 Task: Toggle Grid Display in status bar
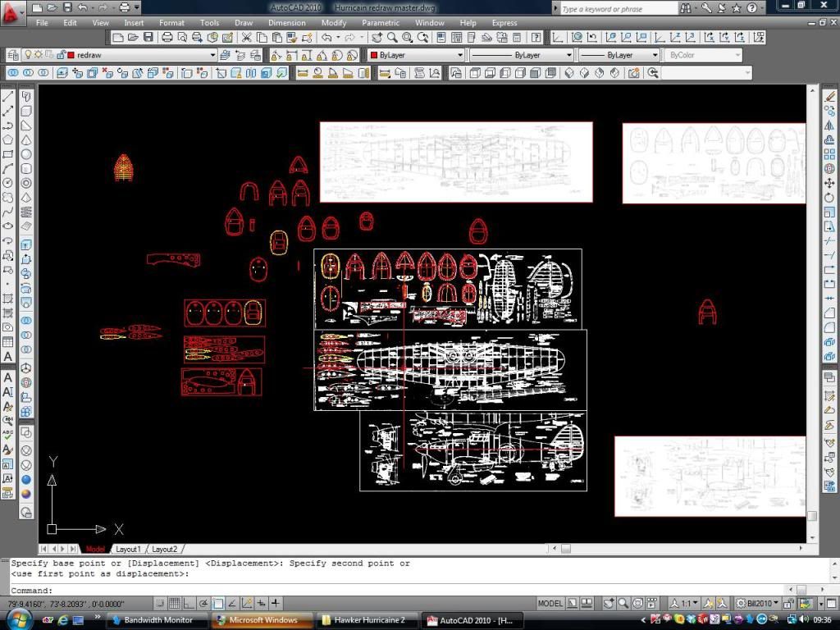[174, 604]
